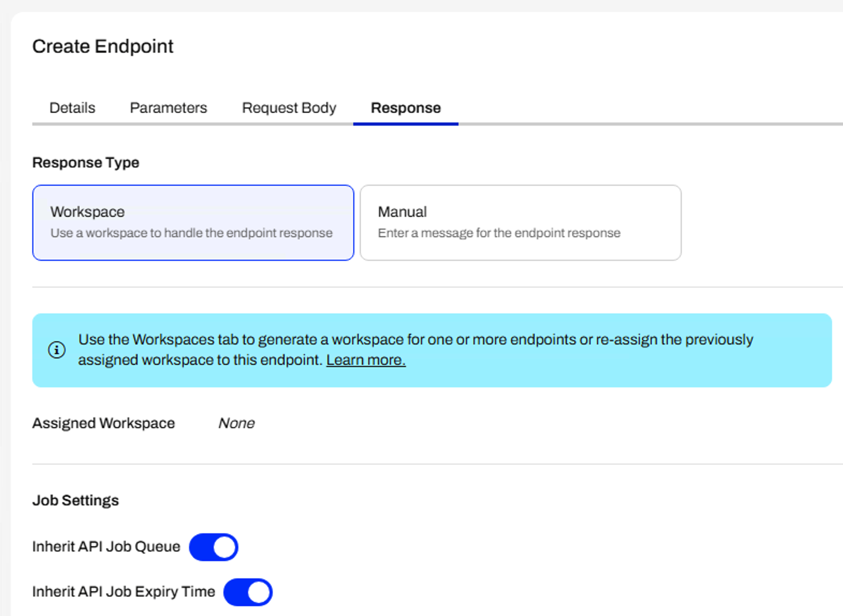The height and width of the screenshot is (616, 843).
Task: Click the Workspaces tab info banner message
Action: [x=415, y=340]
